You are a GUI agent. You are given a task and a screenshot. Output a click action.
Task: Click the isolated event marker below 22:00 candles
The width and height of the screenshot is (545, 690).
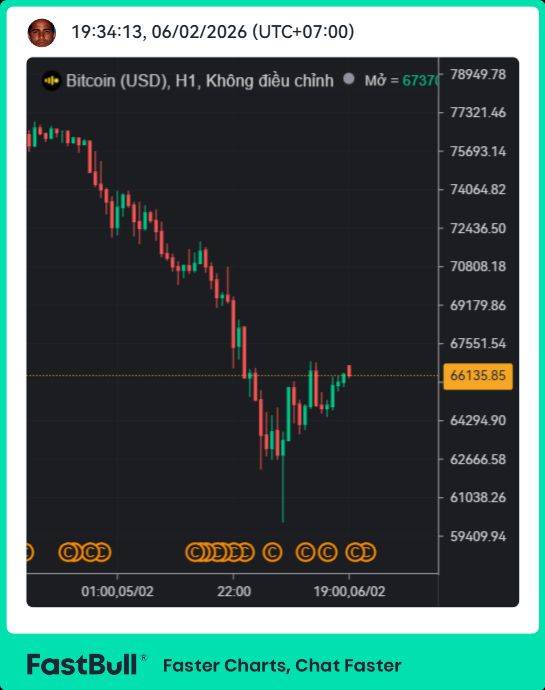click(272, 552)
